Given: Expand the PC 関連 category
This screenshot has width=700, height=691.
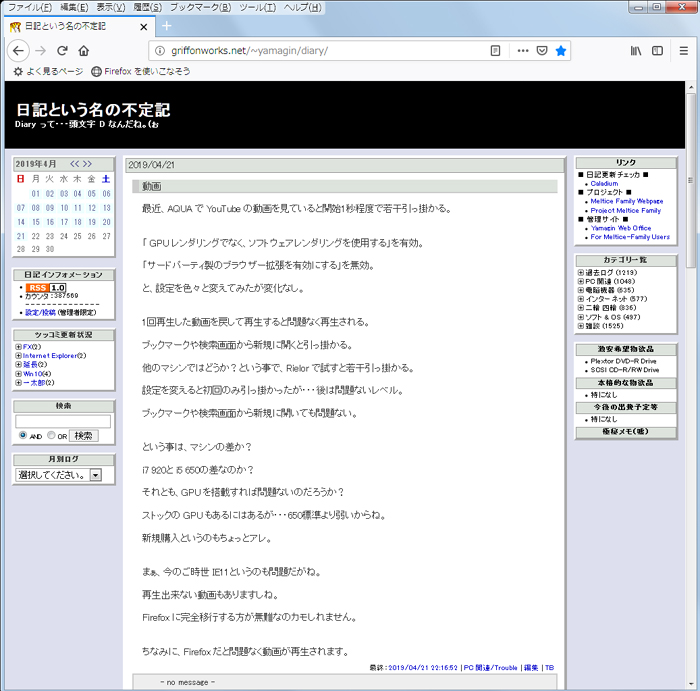Looking at the screenshot, I should 581,281.
